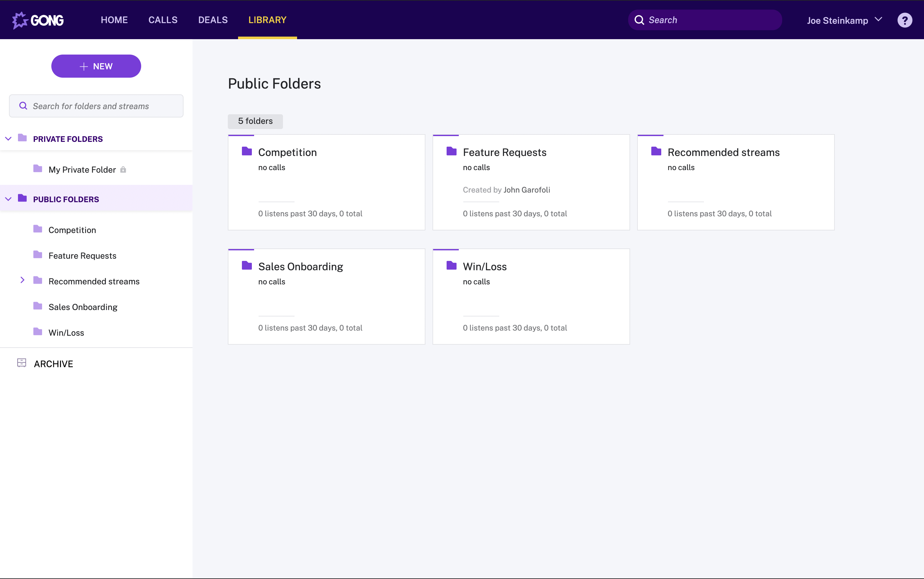The image size is (924, 579).
Task: Select Sales Onboarding in the sidebar
Action: coord(83,307)
